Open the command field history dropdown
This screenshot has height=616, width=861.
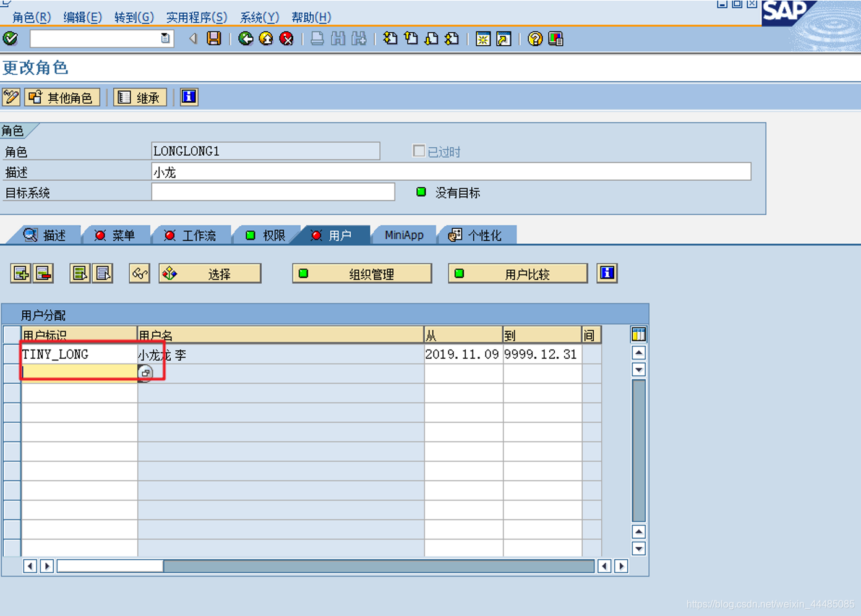click(165, 38)
